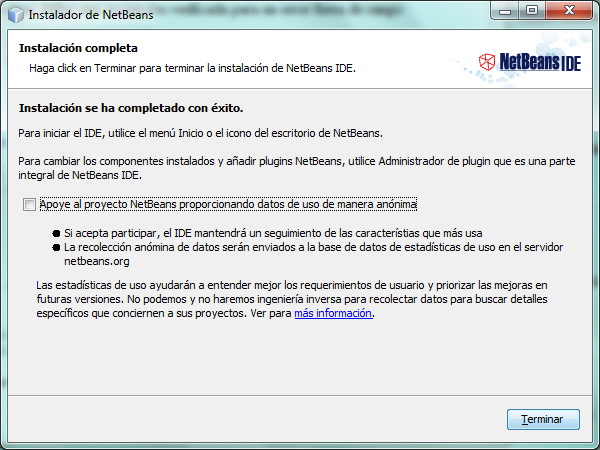600x450 pixels.
Task: Click the NetBeans installer cube icon
Action: click(15, 15)
